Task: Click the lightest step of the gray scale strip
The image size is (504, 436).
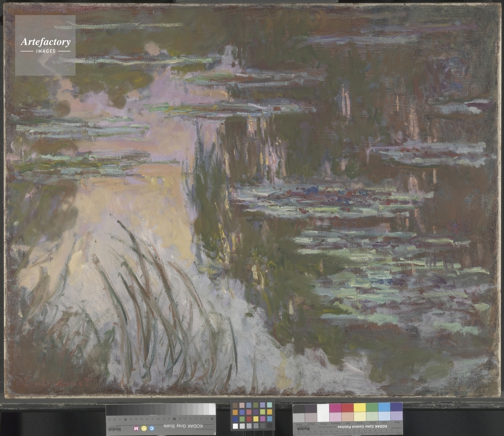Action: [212, 409]
